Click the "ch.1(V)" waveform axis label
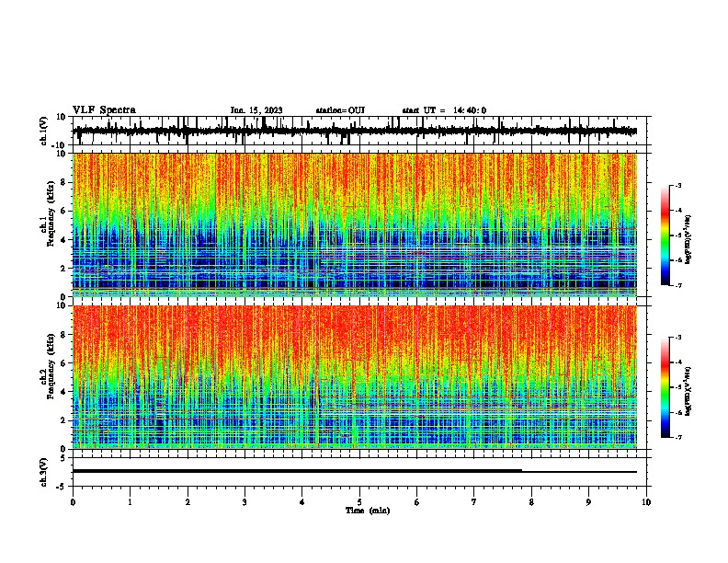The width and height of the screenshot is (728, 563). coord(44,131)
